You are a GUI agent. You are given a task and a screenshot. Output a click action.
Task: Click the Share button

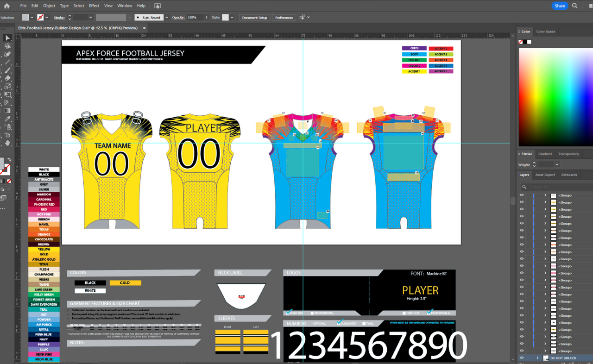[x=560, y=6]
